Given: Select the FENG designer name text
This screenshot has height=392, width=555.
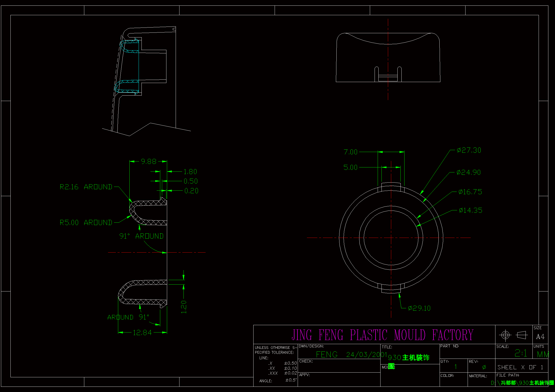Looking at the screenshot, I should click(x=327, y=355).
